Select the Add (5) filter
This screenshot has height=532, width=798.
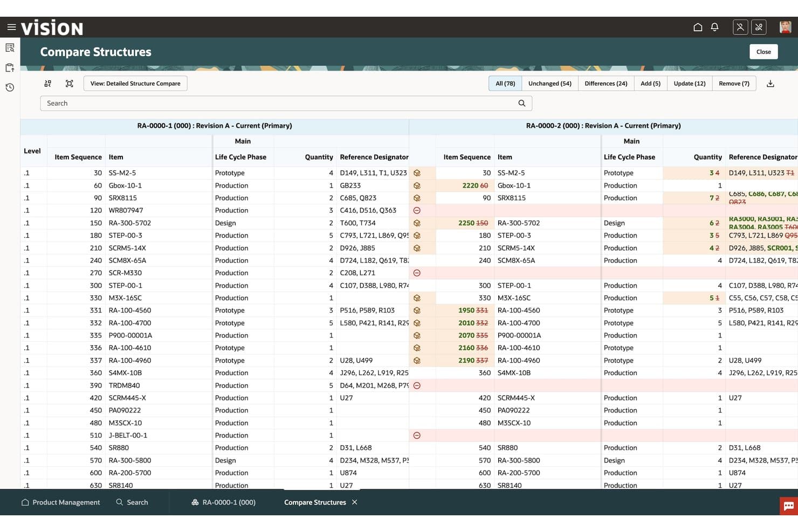coord(650,84)
